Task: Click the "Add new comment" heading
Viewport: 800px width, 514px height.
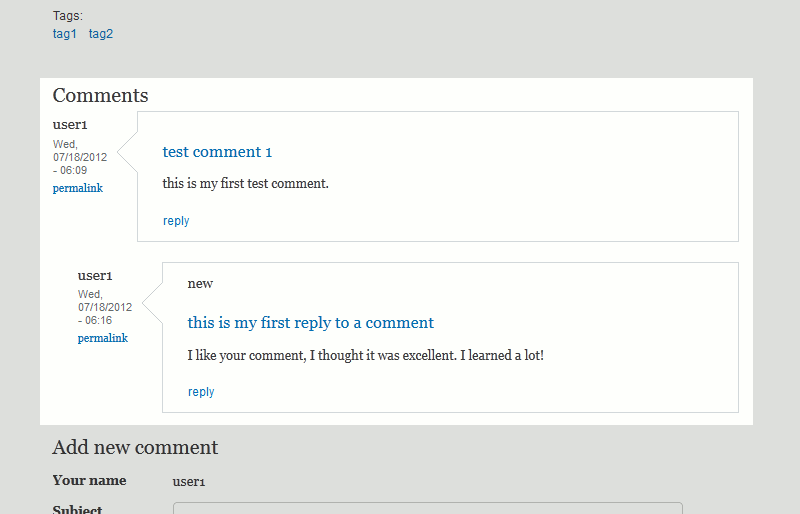Action: pos(135,447)
